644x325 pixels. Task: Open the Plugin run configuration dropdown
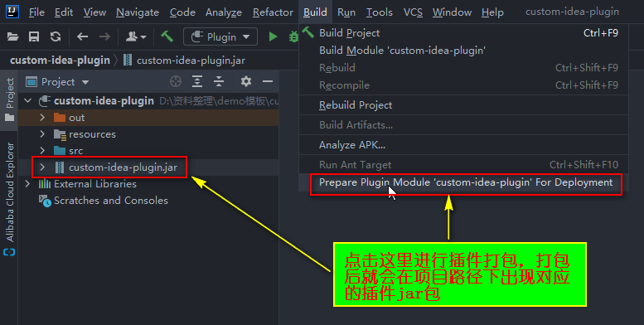[x=220, y=37]
